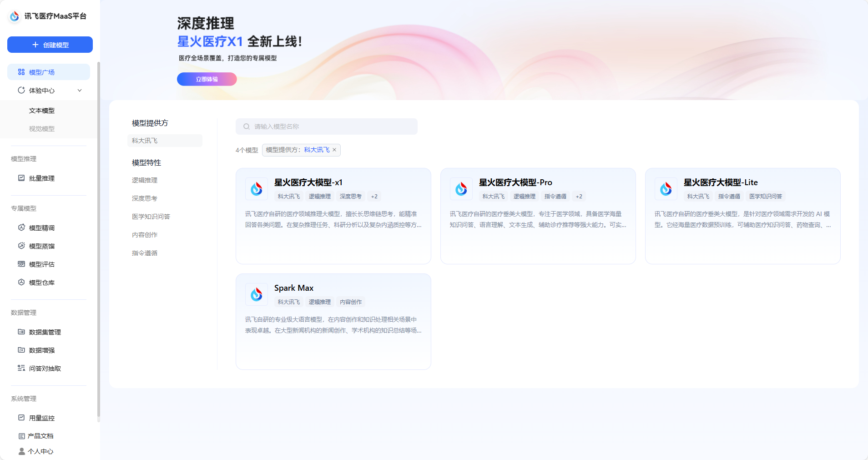Open 数据集管理 page
Image resolution: width=868 pixels, height=460 pixels.
45,332
